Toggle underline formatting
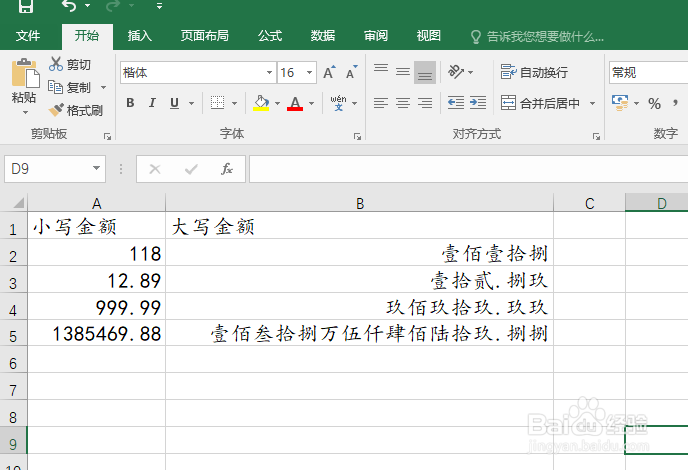 coord(174,103)
